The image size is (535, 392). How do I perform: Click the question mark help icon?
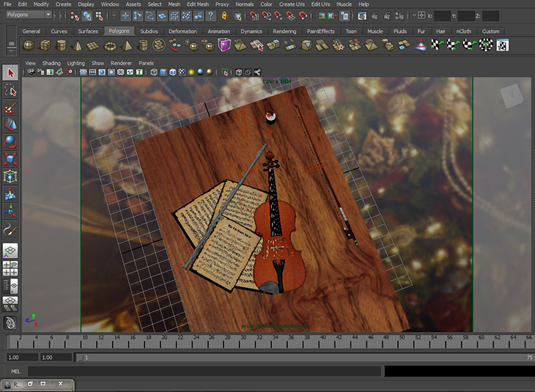tap(211, 15)
